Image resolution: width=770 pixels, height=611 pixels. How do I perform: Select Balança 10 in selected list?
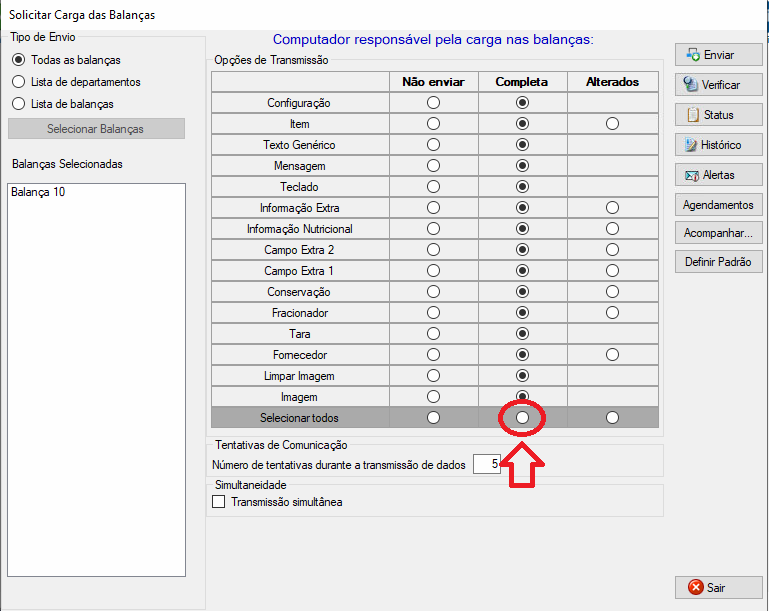coord(39,193)
